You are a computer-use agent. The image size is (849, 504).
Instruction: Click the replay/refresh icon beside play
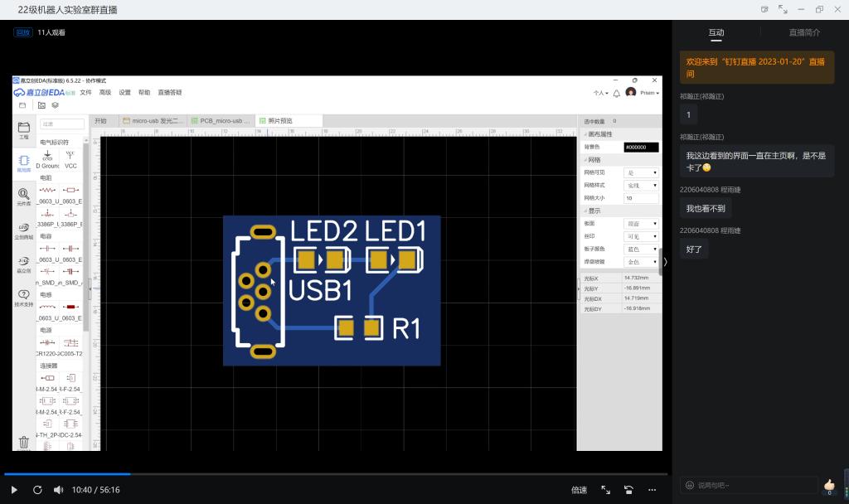tap(37, 490)
